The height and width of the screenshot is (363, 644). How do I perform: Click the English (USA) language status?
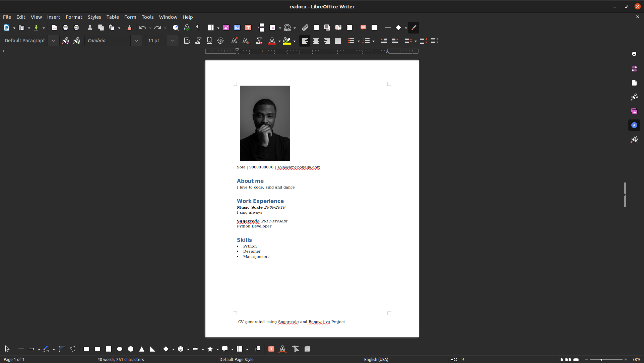(376, 359)
